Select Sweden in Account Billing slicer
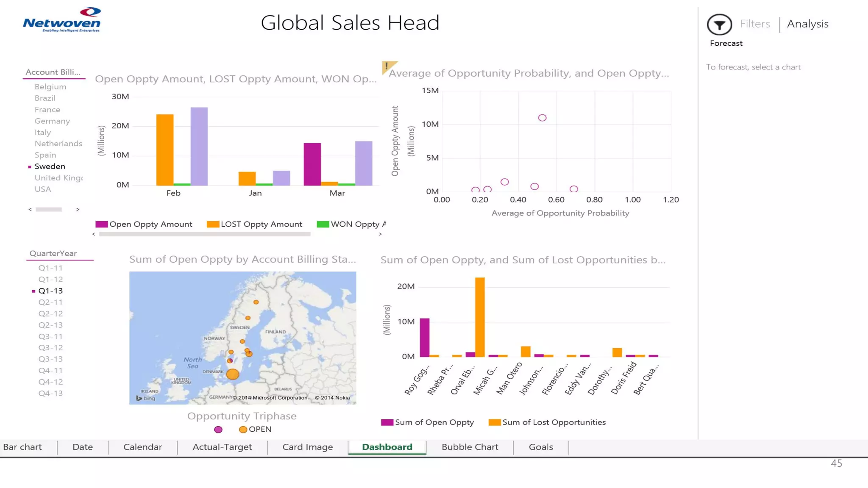 [50, 166]
